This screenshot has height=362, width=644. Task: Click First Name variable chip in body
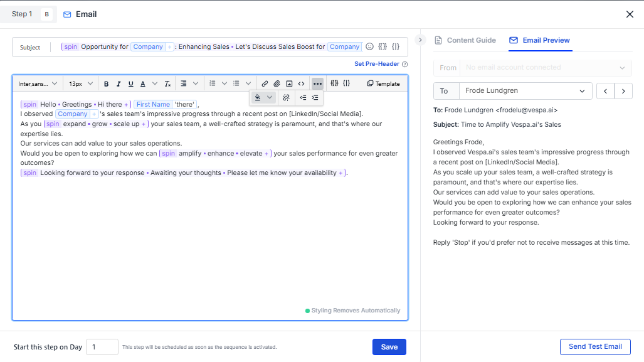pos(153,104)
